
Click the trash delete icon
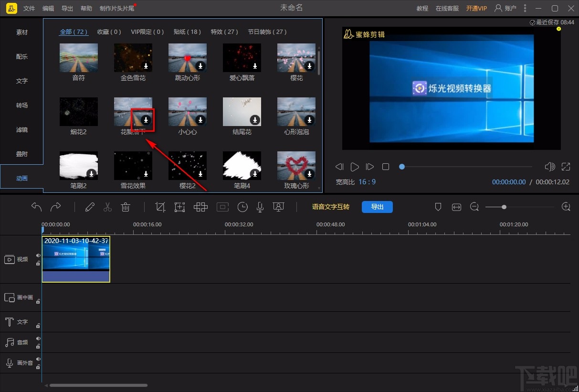coord(126,207)
